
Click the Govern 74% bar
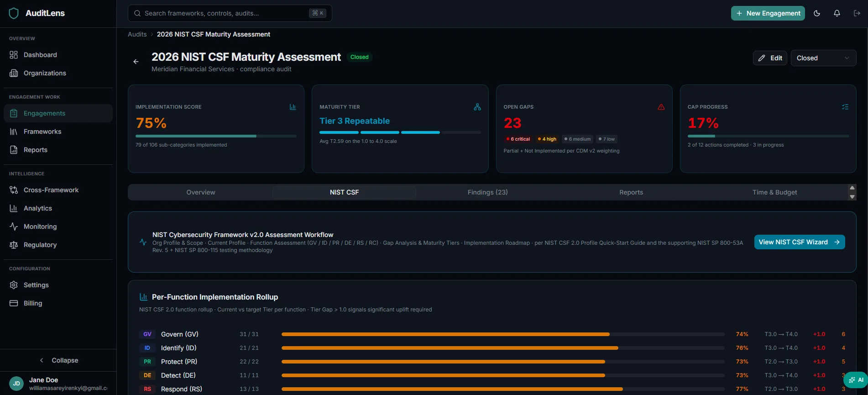click(503, 334)
